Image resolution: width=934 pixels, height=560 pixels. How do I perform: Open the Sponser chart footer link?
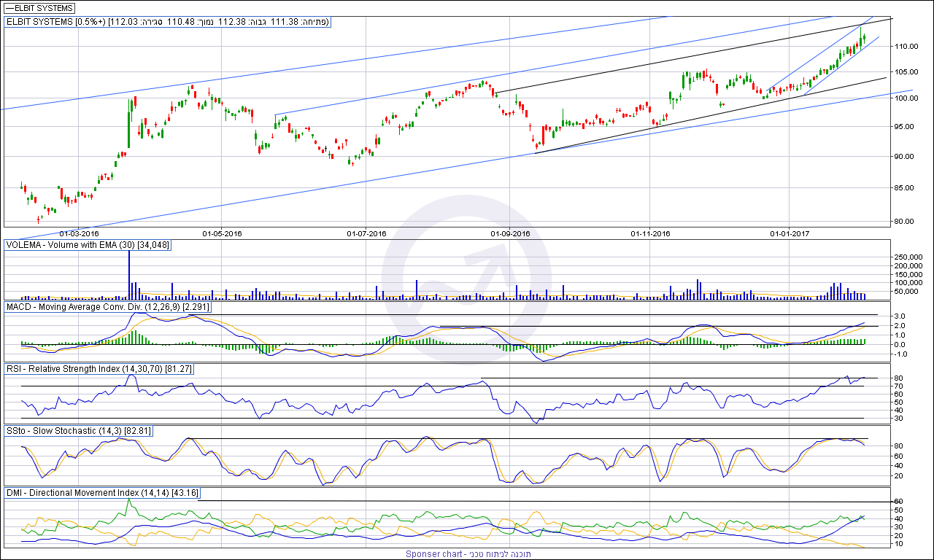[468, 554]
